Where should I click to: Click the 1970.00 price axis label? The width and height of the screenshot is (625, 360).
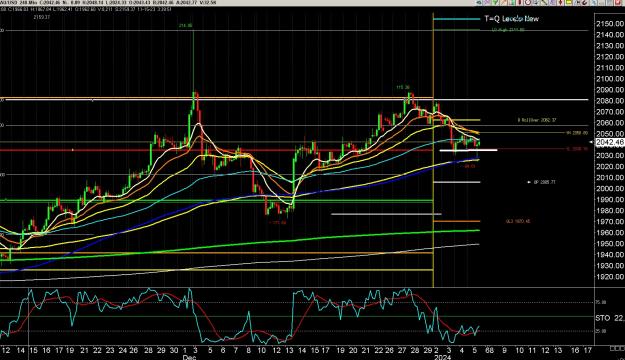[610, 221]
